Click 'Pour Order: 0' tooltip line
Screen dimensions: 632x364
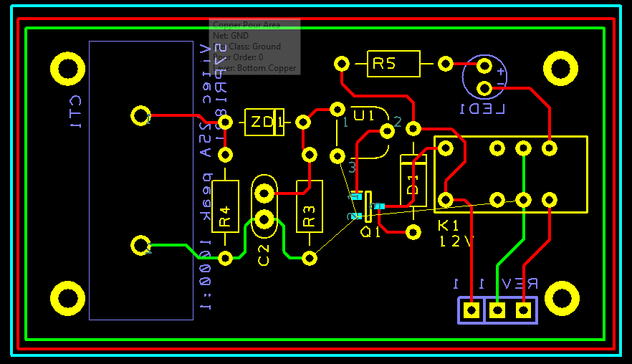pos(238,57)
